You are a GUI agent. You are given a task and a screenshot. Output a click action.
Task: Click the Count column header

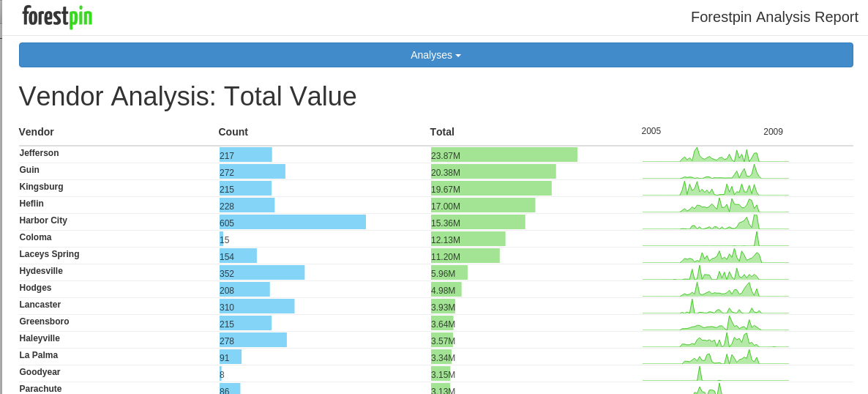(233, 132)
